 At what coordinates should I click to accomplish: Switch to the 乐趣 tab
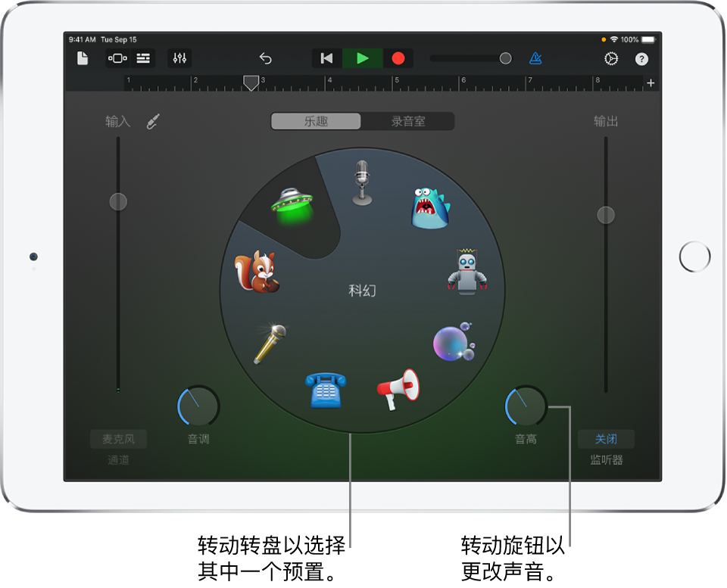coord(317,121)
